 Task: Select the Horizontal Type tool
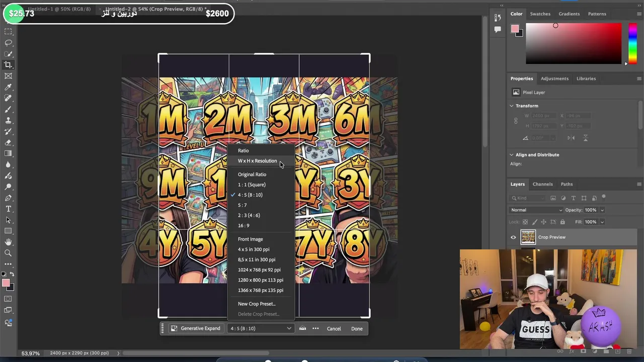pyautogui.click(x=8, y=209)
